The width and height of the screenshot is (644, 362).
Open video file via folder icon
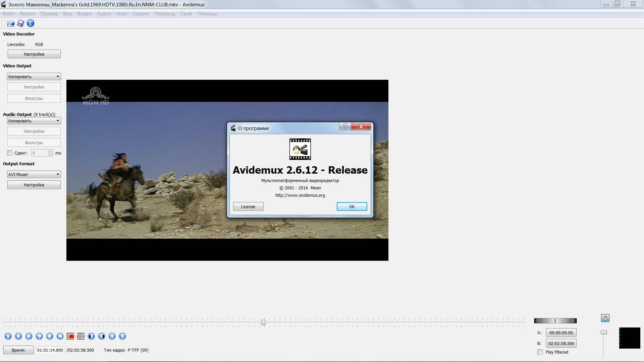[11, 23]
